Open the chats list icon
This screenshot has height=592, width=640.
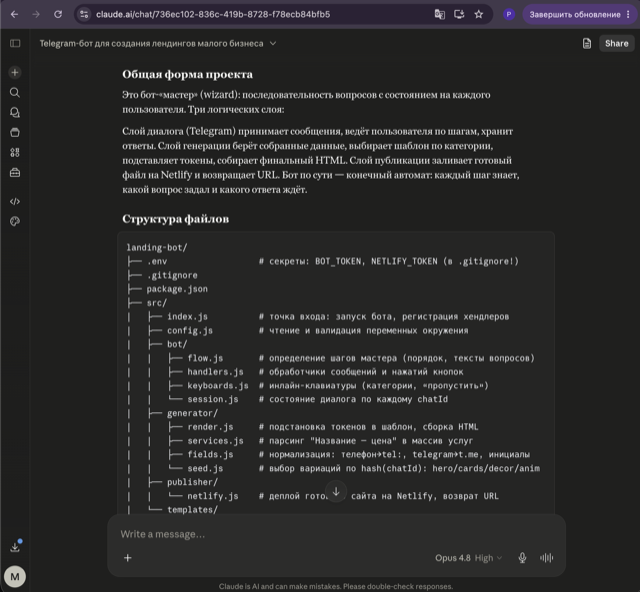(15, 112)
